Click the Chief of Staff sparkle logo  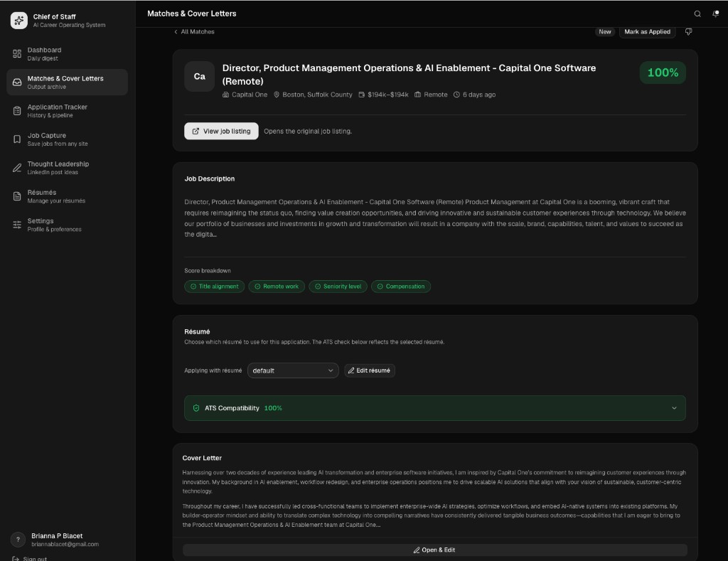tap(19, 21)
